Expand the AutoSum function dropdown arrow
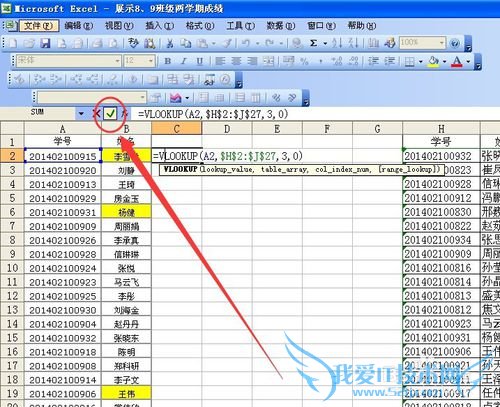500x407 pixels. click(325, 43)
